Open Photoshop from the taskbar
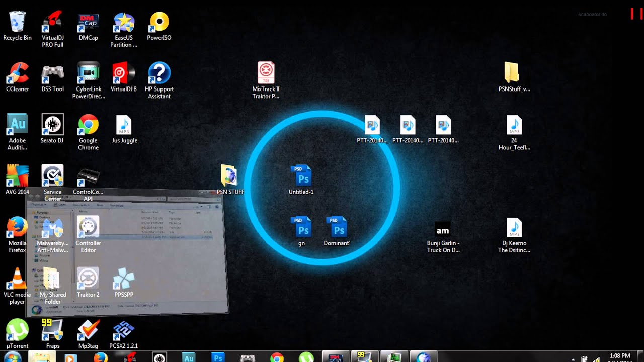 coord(218,357)
